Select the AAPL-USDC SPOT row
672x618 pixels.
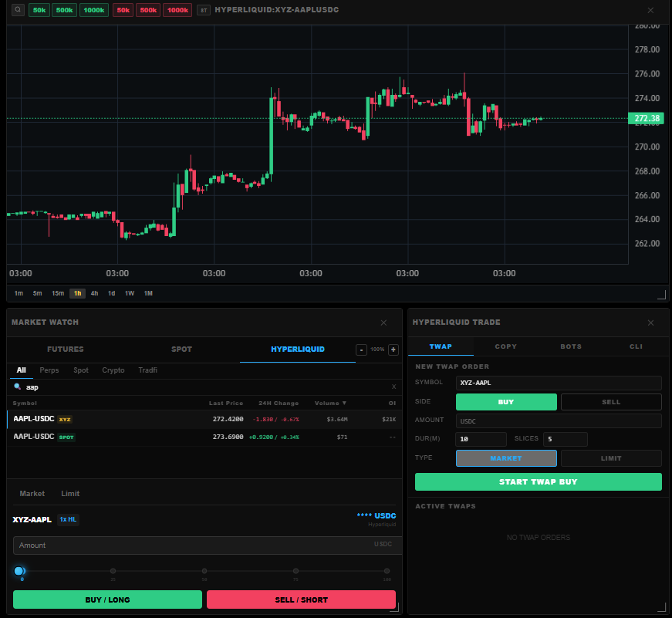click(204, 437)
